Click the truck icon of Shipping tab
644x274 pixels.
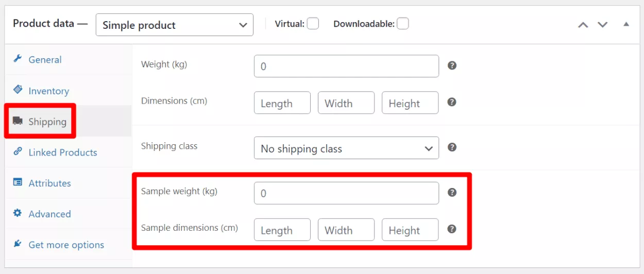coord(18,121)
